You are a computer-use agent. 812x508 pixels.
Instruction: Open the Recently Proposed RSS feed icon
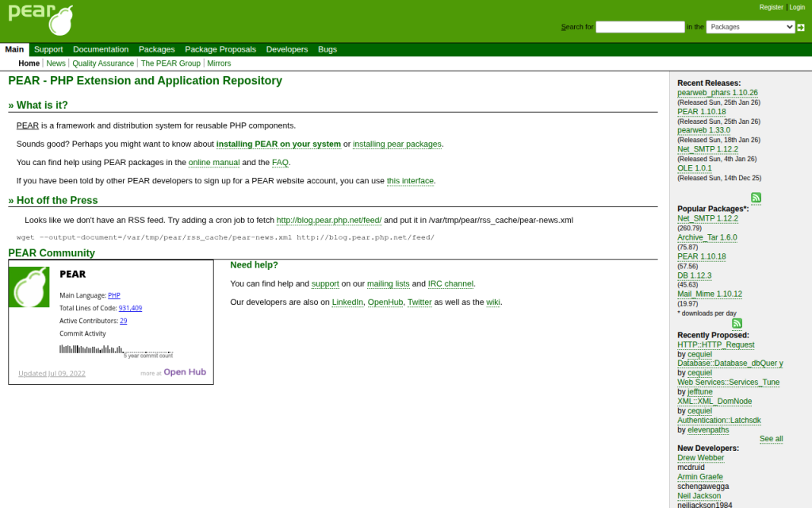coord(736,324)
